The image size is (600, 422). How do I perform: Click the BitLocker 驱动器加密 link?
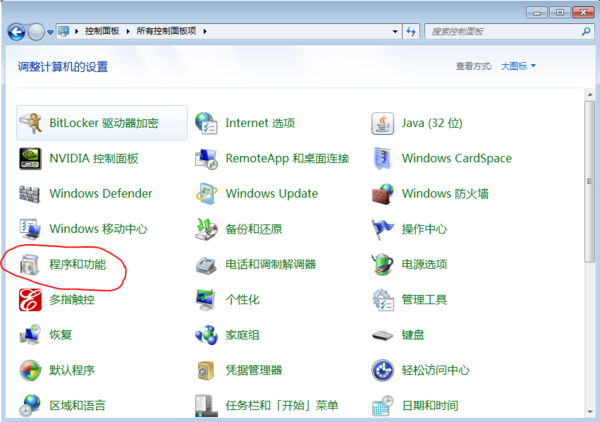point(104,123)
